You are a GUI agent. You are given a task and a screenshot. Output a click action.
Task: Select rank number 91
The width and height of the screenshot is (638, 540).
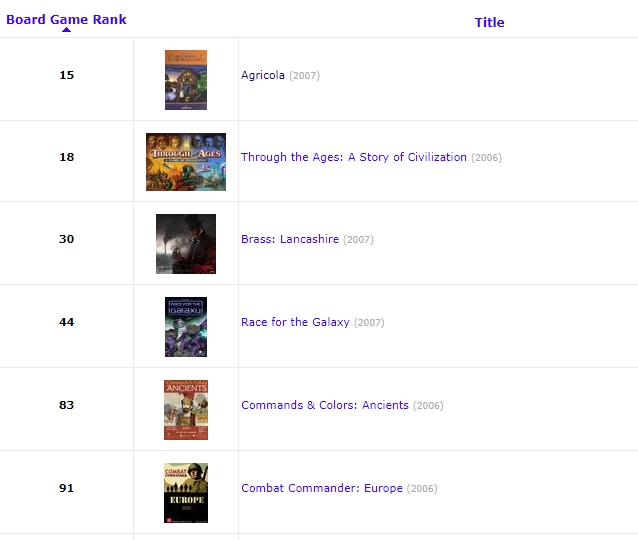[x=67, y=488]
